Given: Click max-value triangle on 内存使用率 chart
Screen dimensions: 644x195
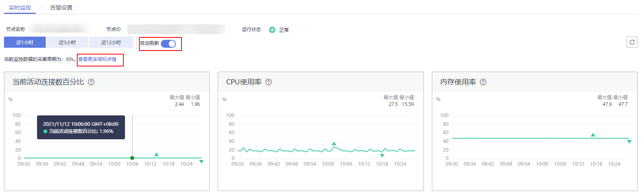Looking at the screenshot, I should 593,135.
